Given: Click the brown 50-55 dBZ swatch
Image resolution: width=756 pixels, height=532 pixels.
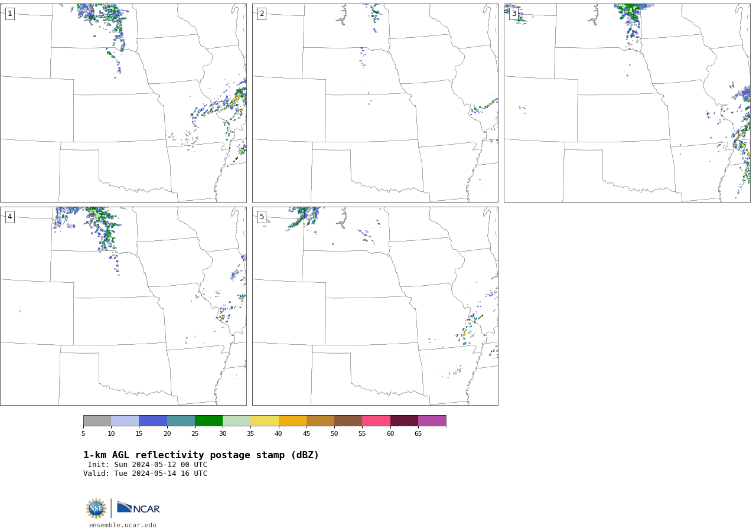Looking at the screenshot, I should point(348,421).
